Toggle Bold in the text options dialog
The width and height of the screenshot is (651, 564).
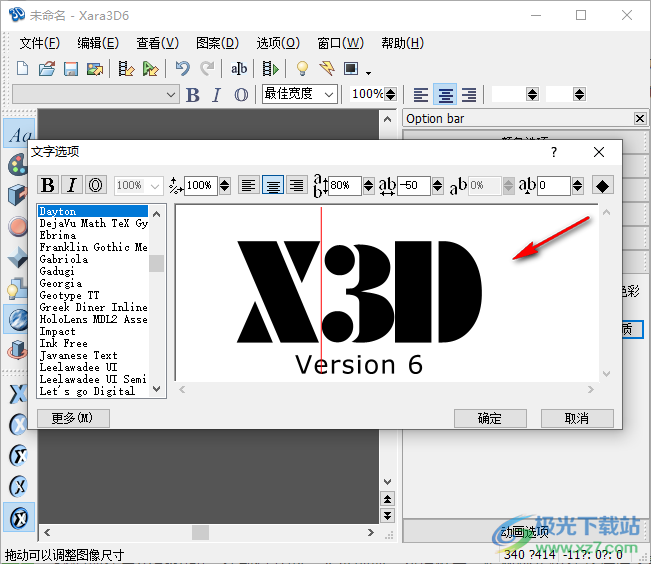point(48,185)
